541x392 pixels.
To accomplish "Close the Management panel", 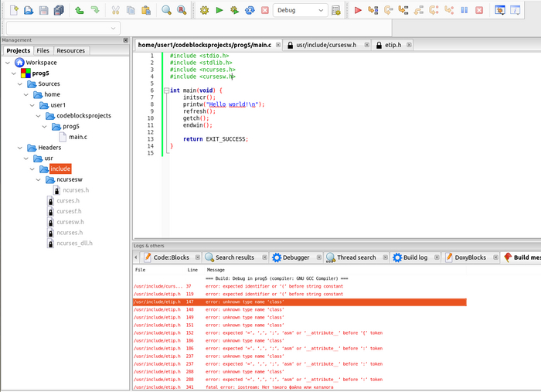I will point(126,40).
